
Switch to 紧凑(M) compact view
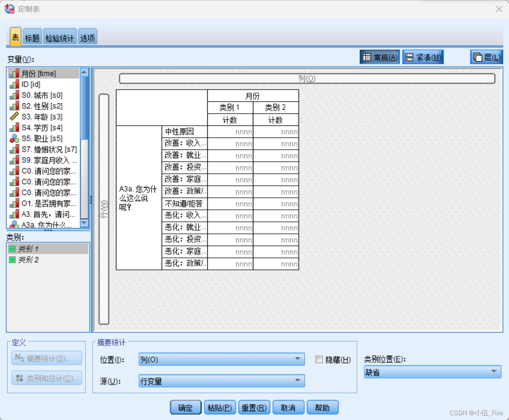(x=423, y=57)
